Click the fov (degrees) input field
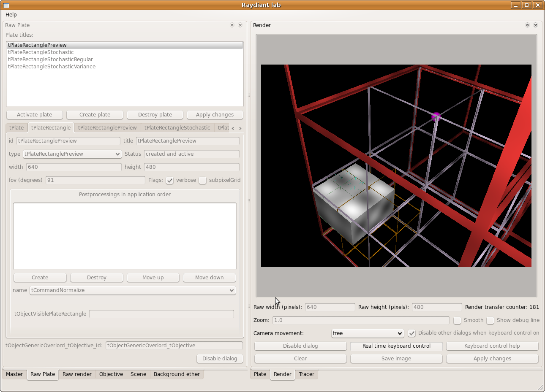 pyautogui.click(x=95, y=180)
